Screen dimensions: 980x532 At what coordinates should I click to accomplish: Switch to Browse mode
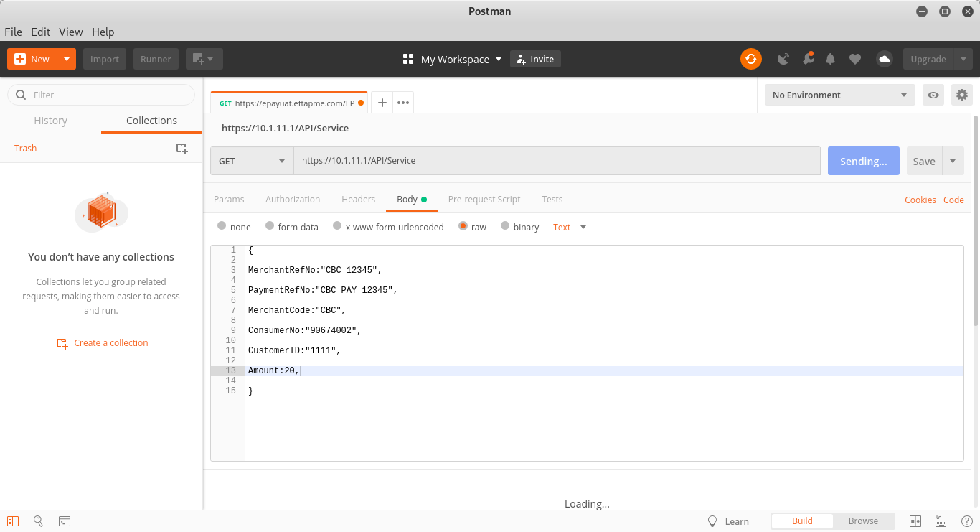click(x=863, y=521)
